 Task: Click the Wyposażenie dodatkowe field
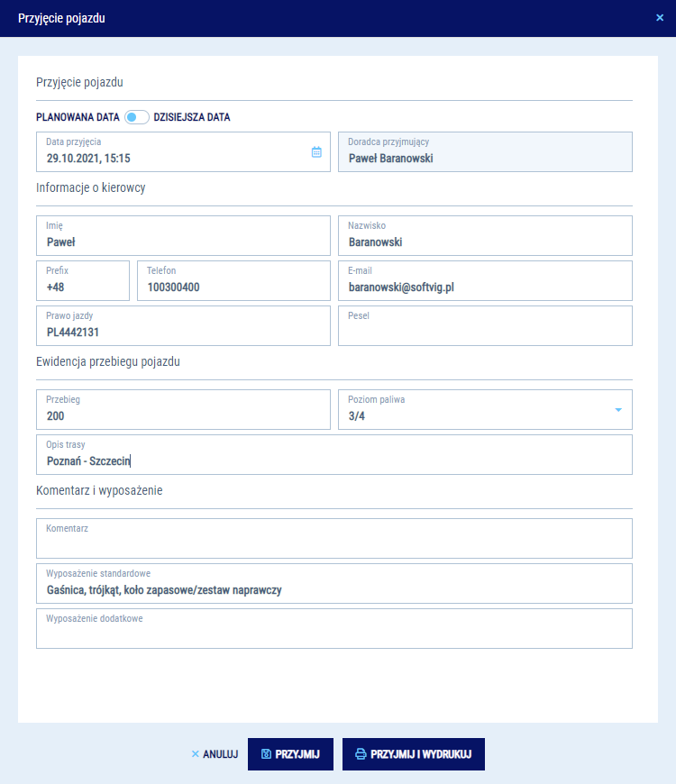[x=333, y=629]
